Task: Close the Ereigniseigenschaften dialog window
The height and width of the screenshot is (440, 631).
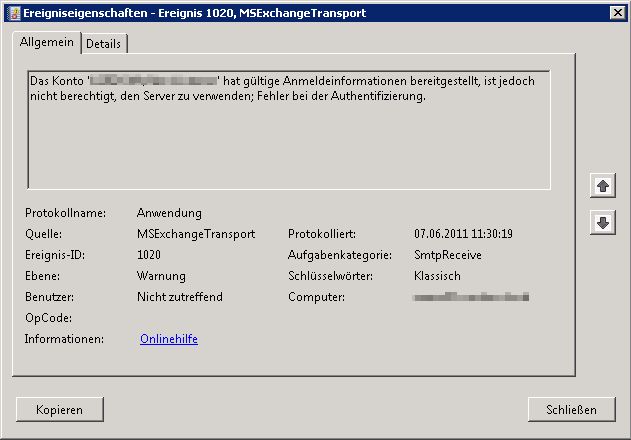Action: coord(618,13)
